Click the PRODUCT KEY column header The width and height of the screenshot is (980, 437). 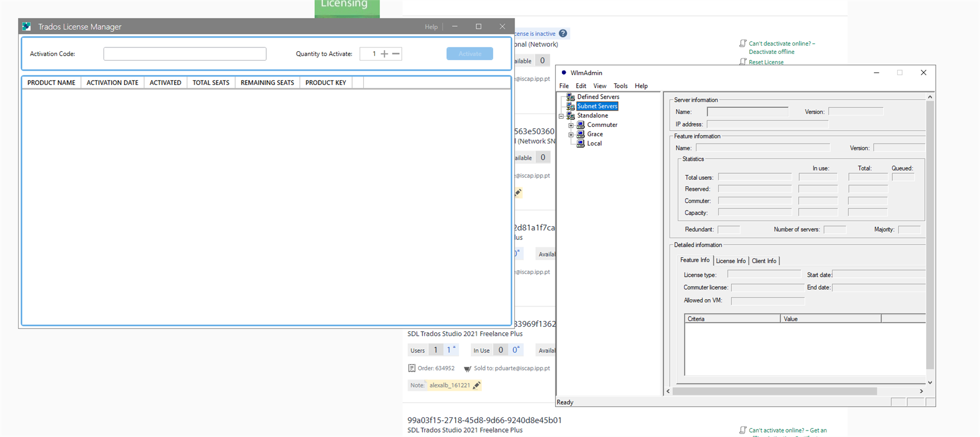326,83
